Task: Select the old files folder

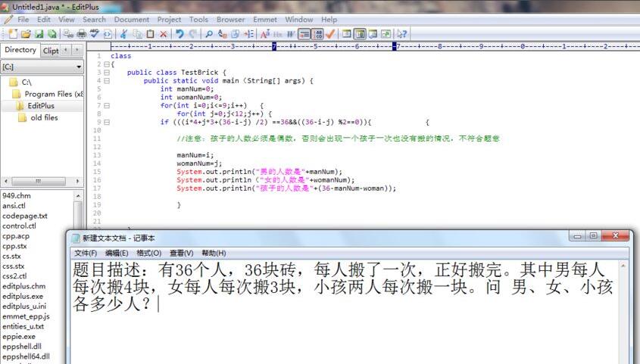Action: [x=44, y=117]
